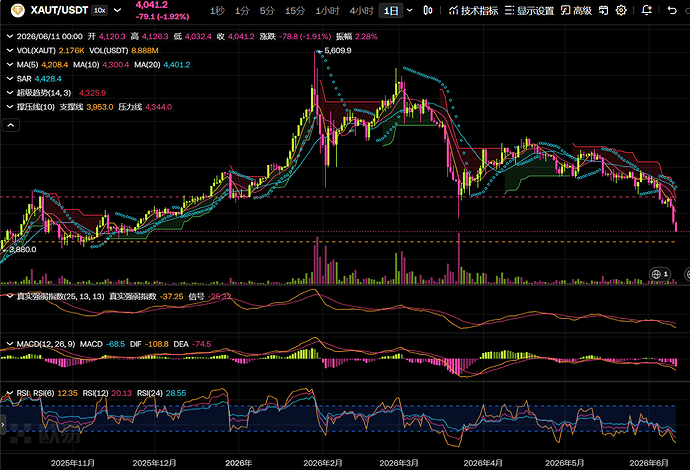Click current price 4,041.2 in header
Viewport: 690px width, 470px height.
[x=152, y=5]
